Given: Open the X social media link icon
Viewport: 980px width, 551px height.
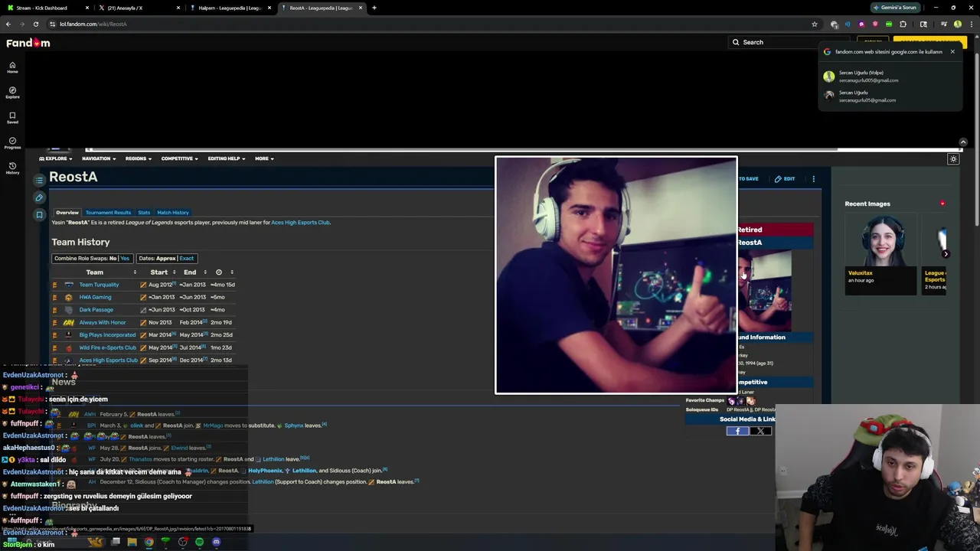Looking at the screenshot, I should pyautogui.click(x=761, y=431).
